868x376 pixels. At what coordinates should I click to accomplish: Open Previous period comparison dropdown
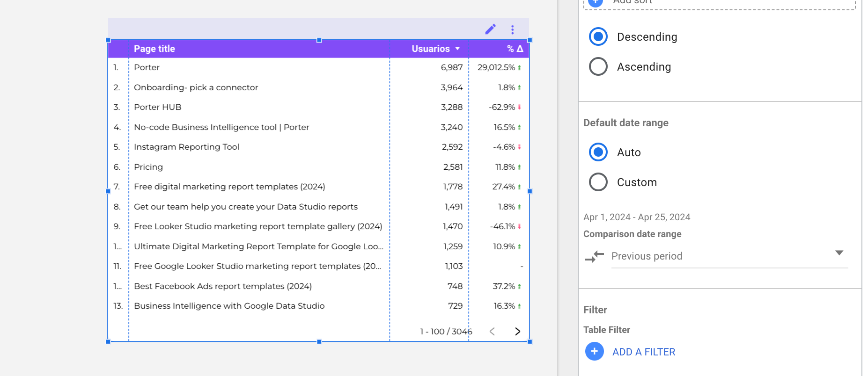coord(729,256)
